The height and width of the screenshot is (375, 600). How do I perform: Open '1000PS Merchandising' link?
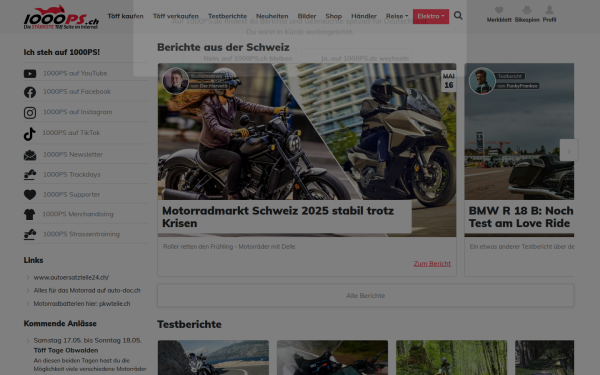tap(78, 214)
